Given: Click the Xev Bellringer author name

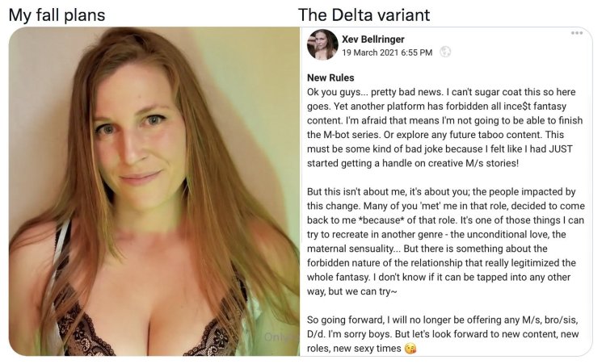Looking at the screenshot, I should [373, 40].
